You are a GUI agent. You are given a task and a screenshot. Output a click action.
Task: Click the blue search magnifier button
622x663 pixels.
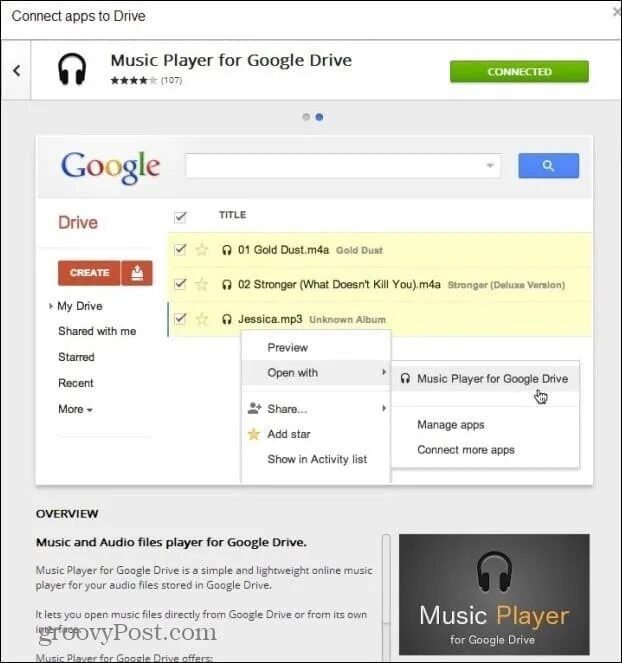548,166
